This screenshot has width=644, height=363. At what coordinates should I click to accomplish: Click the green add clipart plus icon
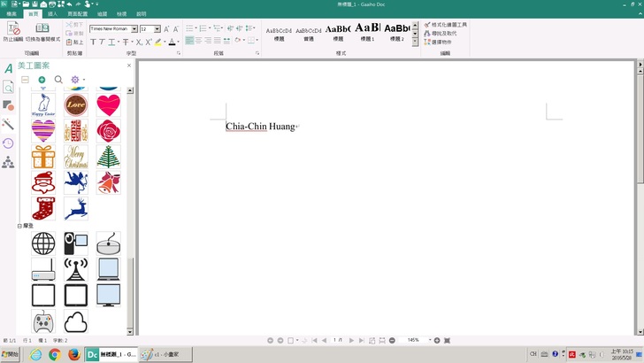[x=42, y=80]
